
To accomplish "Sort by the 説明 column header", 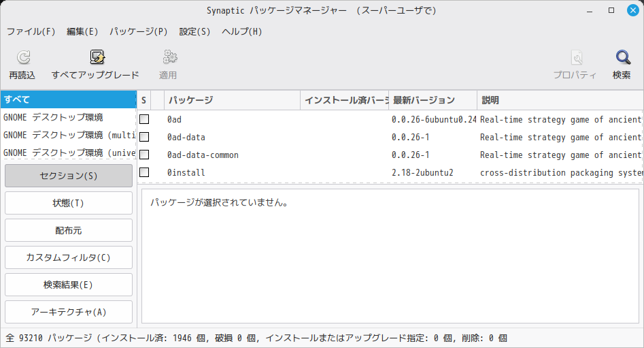I will 560,100.
